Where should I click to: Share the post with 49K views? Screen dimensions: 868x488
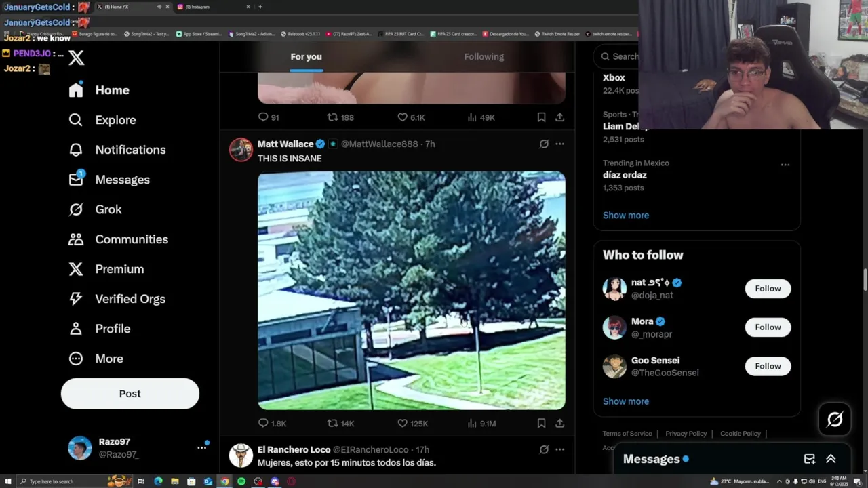559,117
